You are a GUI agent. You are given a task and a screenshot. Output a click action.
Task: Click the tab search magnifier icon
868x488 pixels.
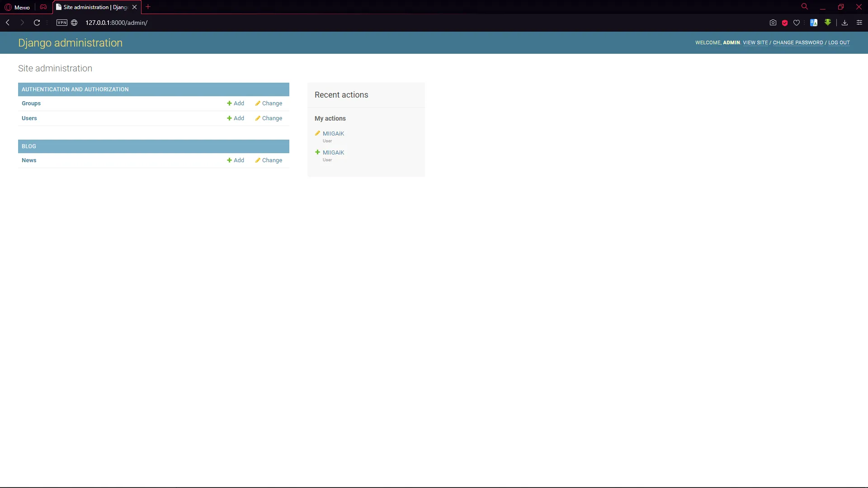coord(805,7)
